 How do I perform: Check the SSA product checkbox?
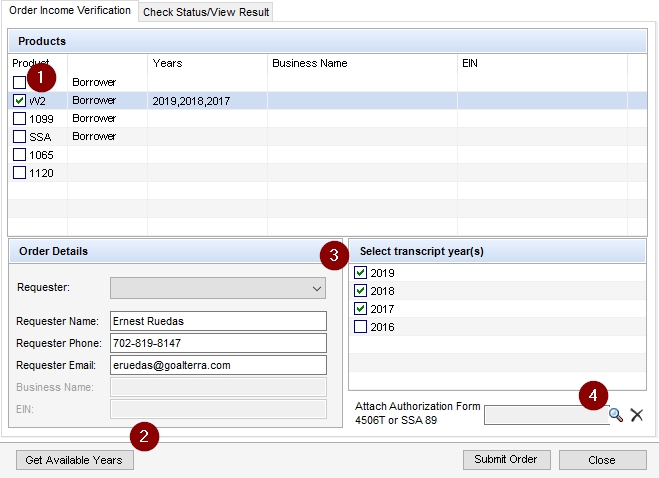click(x=20, y=137)
